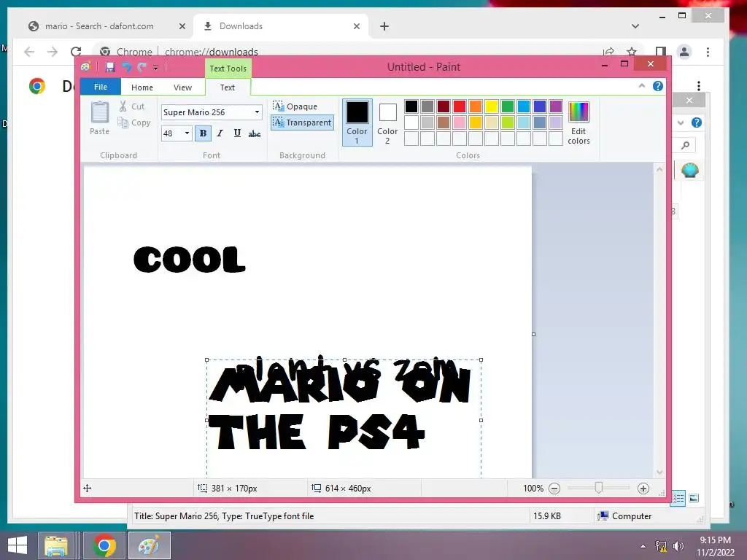Click the COOL text on the canvas
The height and width of the screenshot is (560, 747).
(190, 260)
